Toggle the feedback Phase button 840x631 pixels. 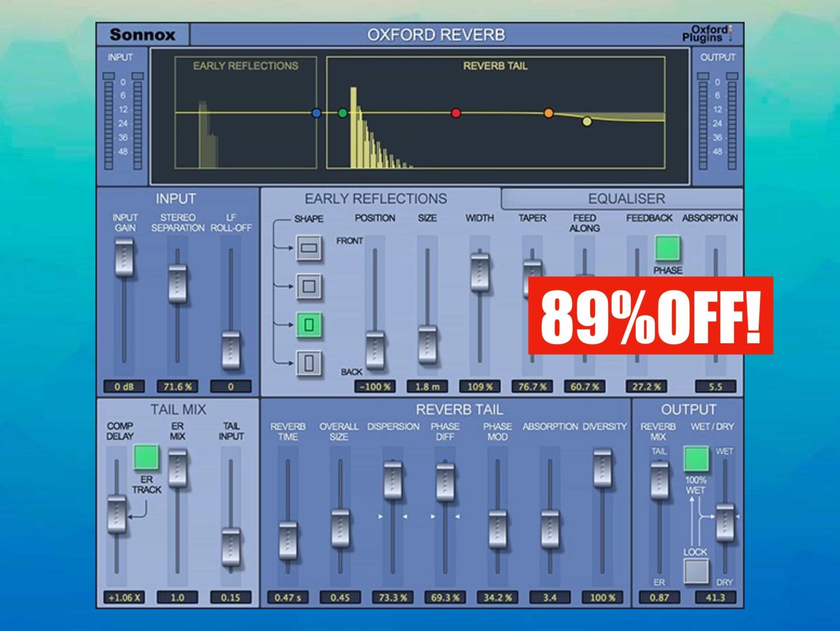point(667,249)
